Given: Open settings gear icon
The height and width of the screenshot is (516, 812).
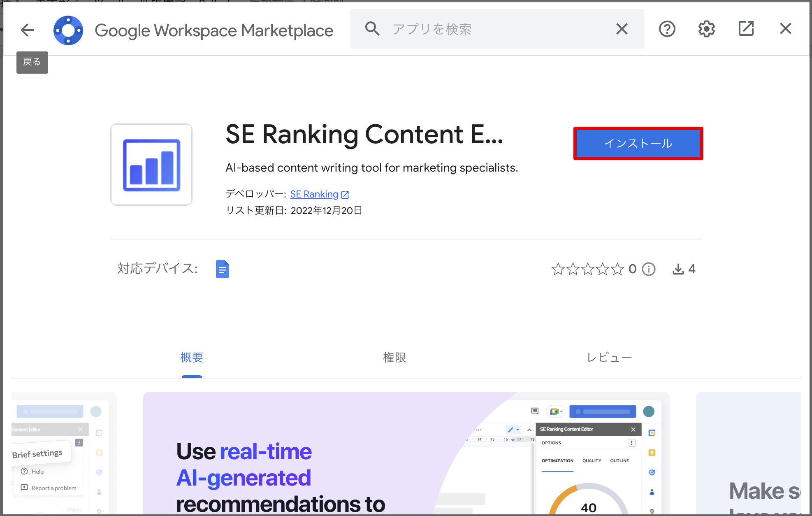Looking at the screenshot, I should point(706,29).
